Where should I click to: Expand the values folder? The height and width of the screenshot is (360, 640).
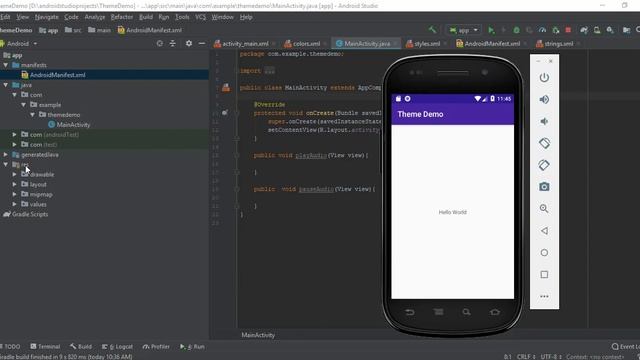[x=14, y=204]
